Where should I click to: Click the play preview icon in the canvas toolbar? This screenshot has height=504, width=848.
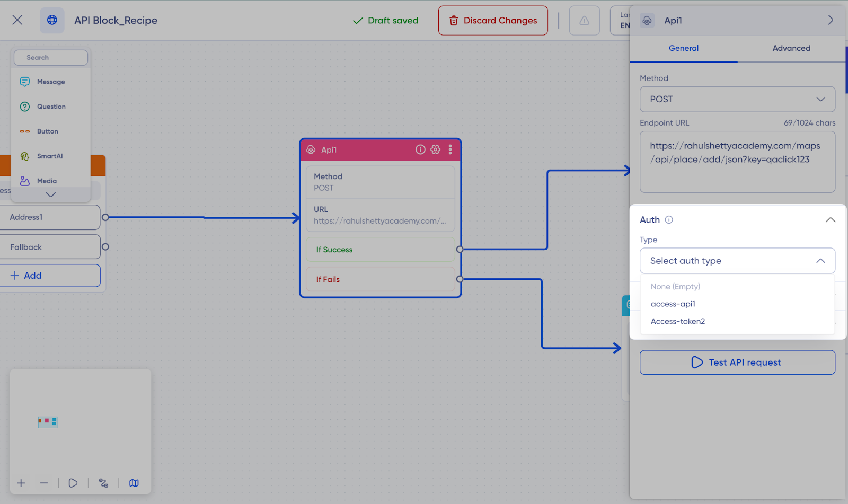coord(73,483)
